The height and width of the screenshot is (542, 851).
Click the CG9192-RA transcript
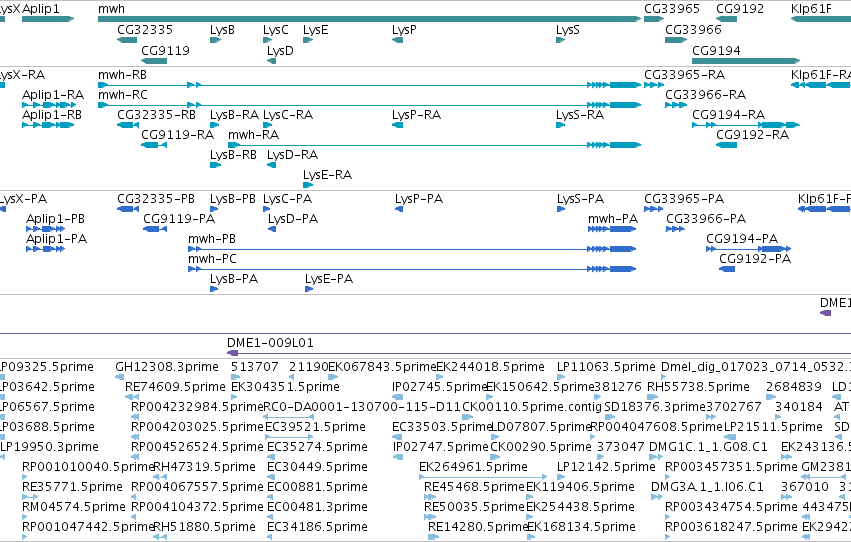(x=726, y=145)
